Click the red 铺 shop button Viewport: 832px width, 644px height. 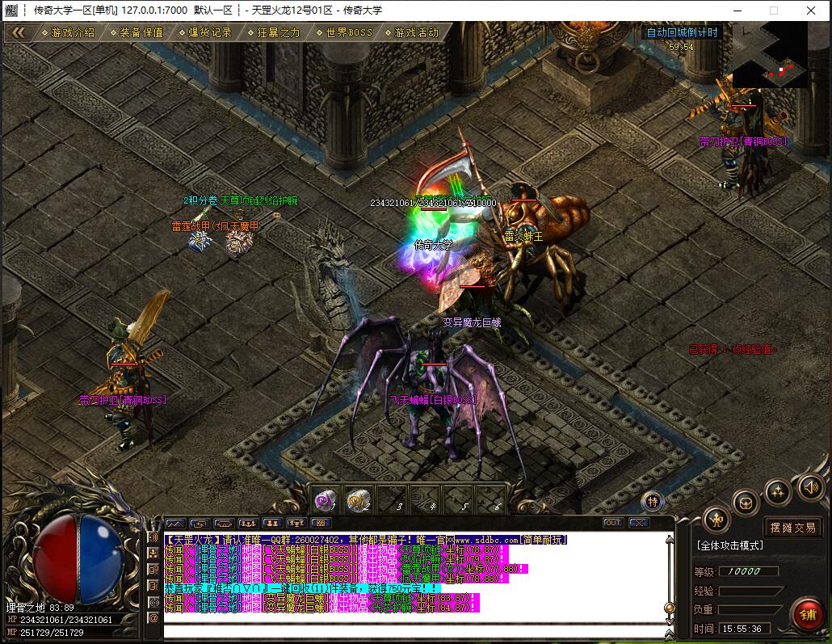point(808,615)
